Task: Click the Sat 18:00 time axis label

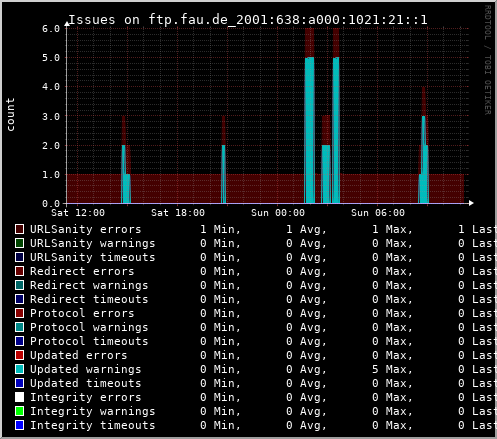Action: click(178, 213)
